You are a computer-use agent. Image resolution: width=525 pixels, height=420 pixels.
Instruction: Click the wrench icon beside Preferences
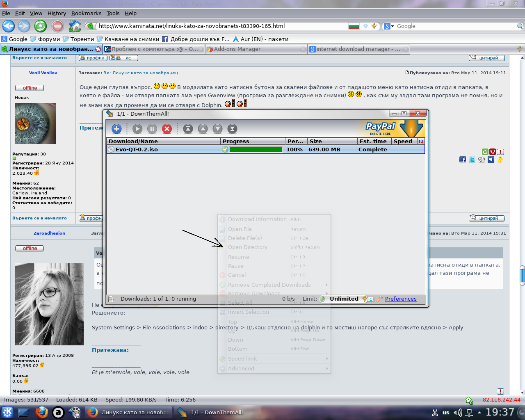coord(379,299)
